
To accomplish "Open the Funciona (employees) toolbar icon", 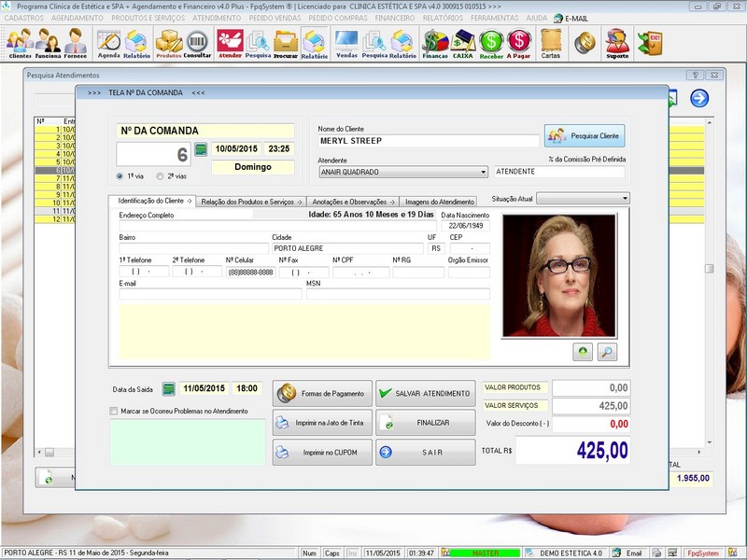I will 48,43.
